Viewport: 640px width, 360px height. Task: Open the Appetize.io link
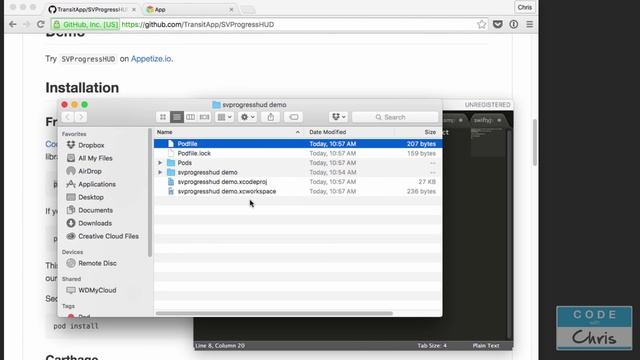pyautogui.click(x=151, y=59)
